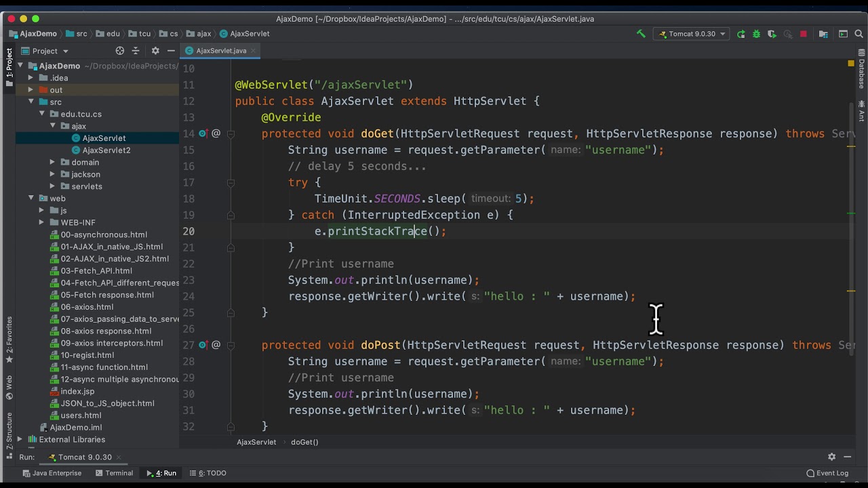Open Project Structure from the top toolbar
The width and height of the screenshot is (868, 488).
point(823,34)
